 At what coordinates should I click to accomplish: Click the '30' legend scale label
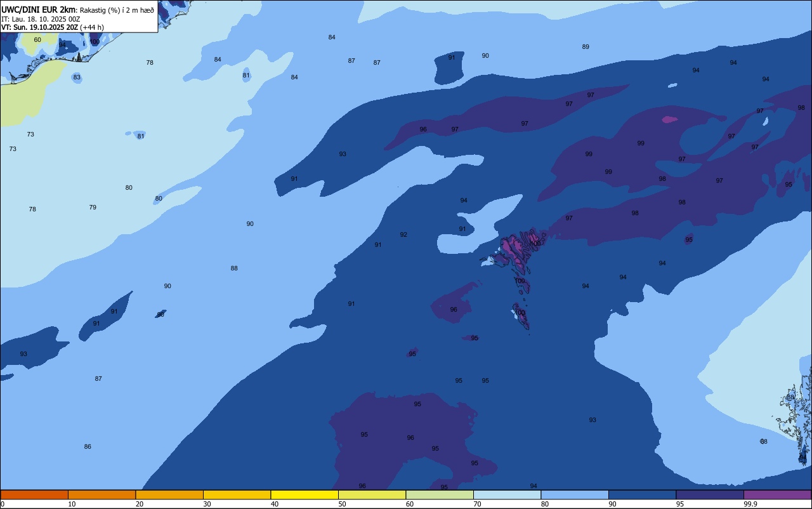pos(207,504)
